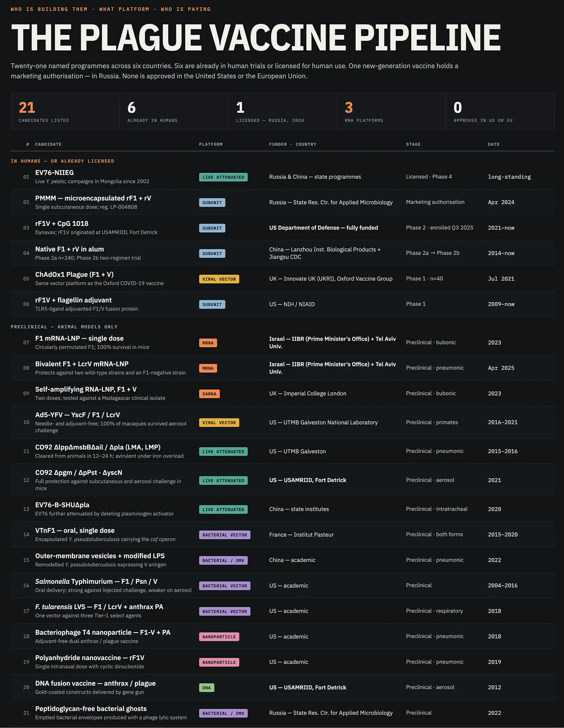Screen dimensions: 564x728
Task: Click "Bacteriophage T4 nanoparticle — F1-V + PA"
Action: pos(103,633)
